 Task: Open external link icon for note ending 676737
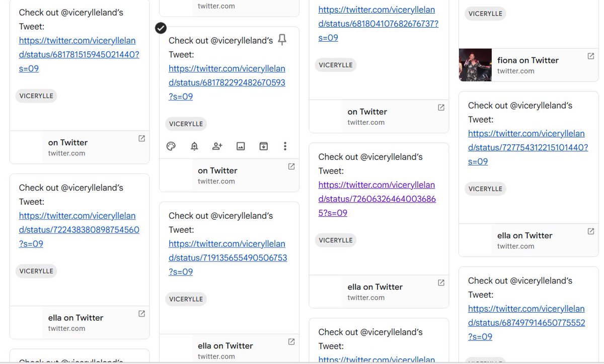pyautogui.click(x=441, y=108)
